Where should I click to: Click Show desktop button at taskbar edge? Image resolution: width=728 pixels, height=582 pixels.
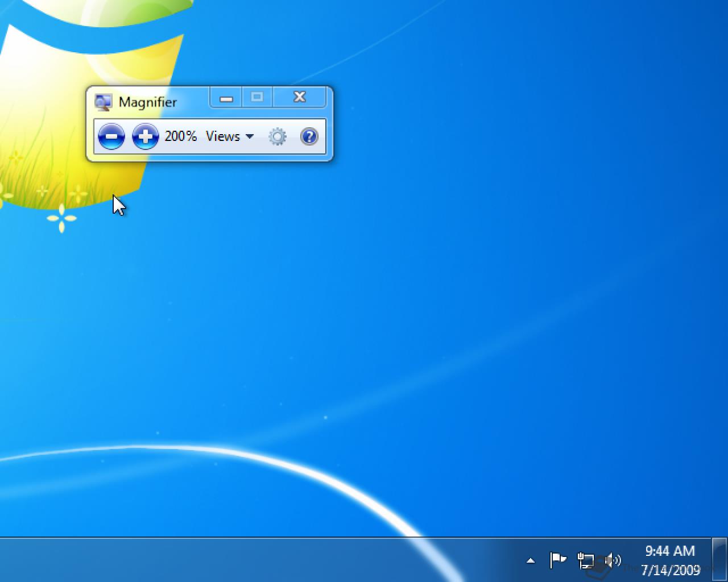(x=719, y=560)
